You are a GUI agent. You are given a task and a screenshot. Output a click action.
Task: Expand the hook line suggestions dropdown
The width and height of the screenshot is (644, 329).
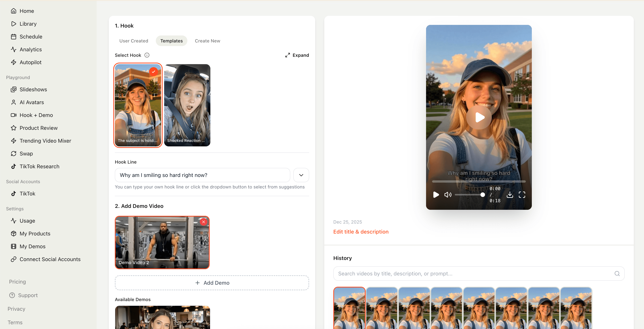pyautogui.click(x=301, y=175)
